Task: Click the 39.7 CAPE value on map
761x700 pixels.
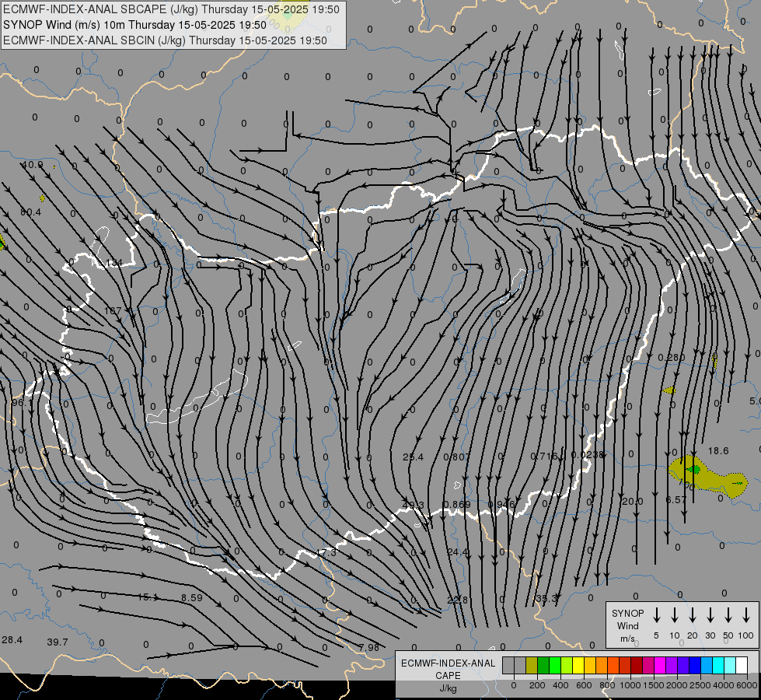Action: tap(58, 642)
